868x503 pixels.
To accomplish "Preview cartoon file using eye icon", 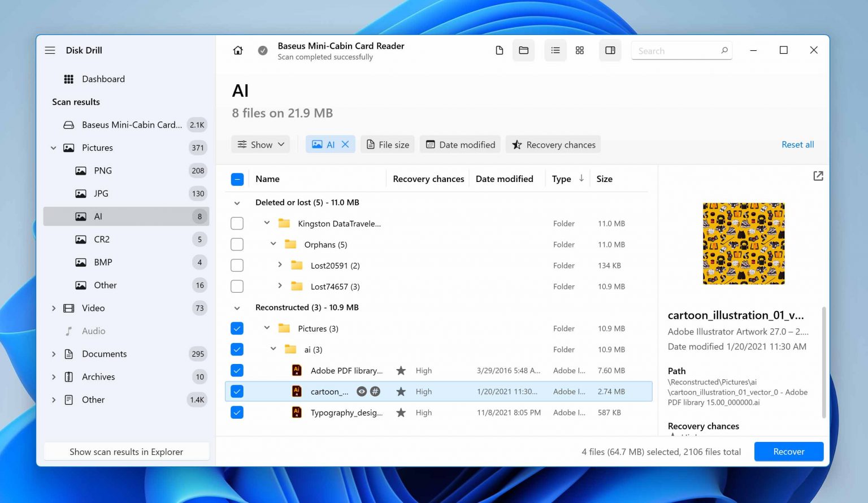I will tap(362, 391).
